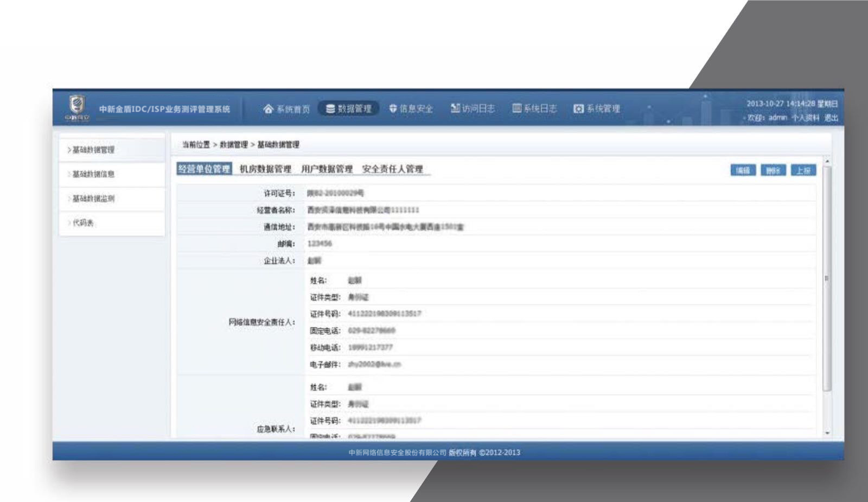
Task: Click the database icon beside 数据管理
Action: (330, 109)
